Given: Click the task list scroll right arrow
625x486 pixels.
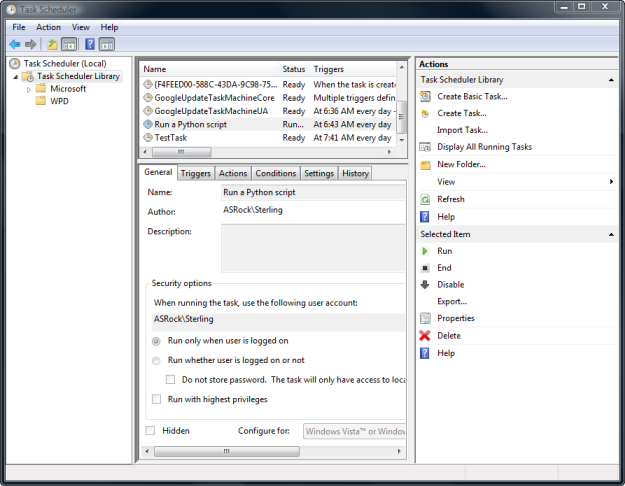Looking at the screenshot, I should [389, 152].
